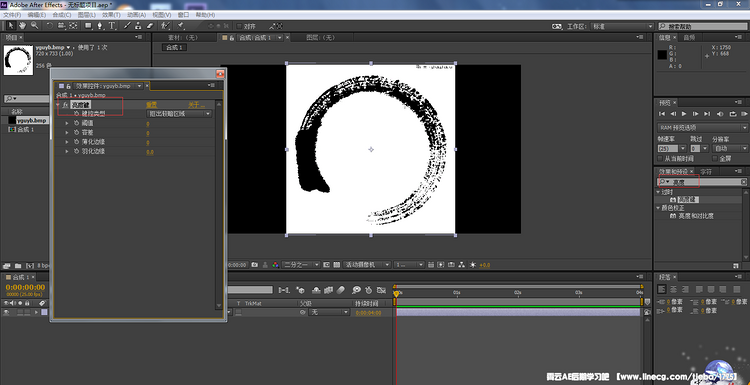Screen dimensions: 750x385
Task: Click 重置 reset link for effect
Action: point(151,104)
